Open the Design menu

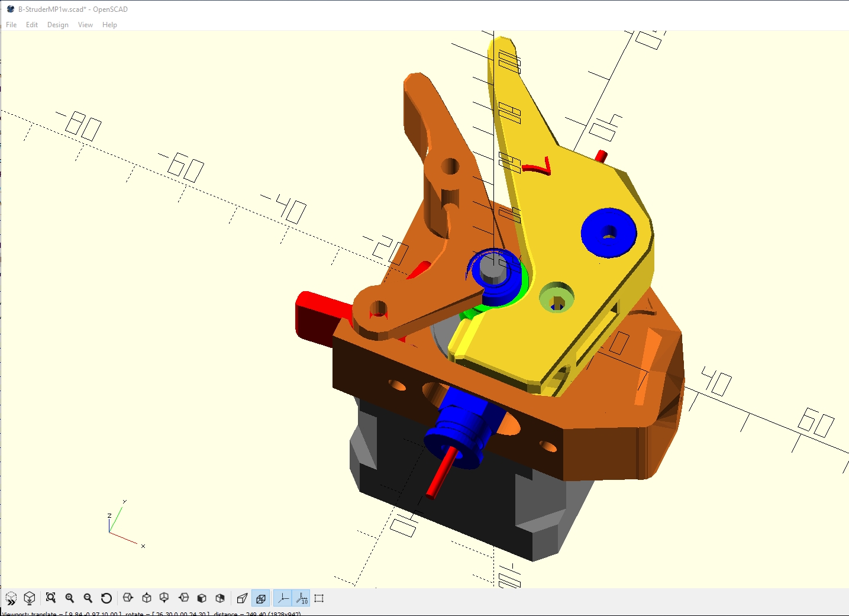click(x=58, y=25)
